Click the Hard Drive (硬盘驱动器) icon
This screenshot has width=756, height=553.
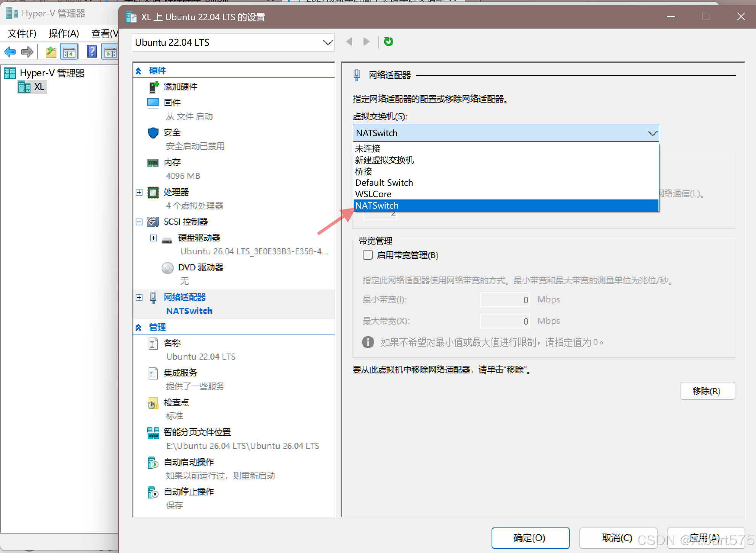(x=167, y=240)
